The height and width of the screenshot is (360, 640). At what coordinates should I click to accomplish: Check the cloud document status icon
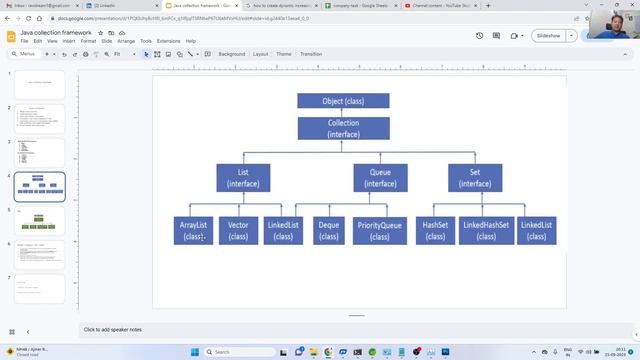pos(122,33)
